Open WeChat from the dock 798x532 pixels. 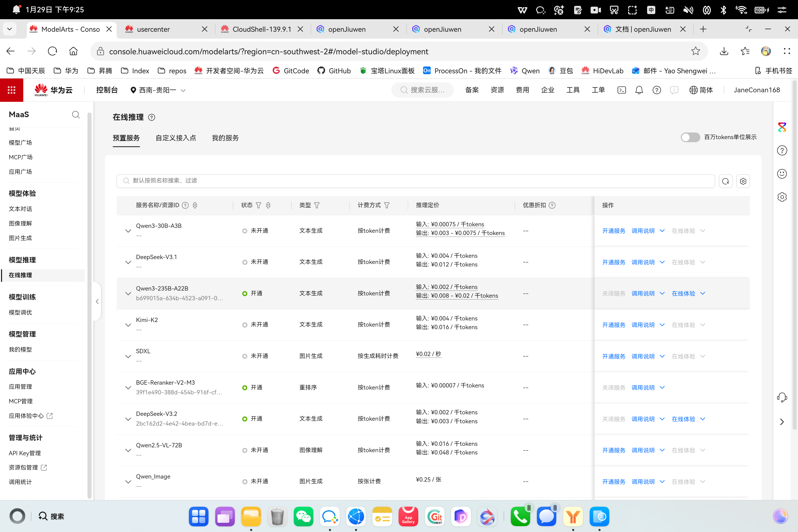click(x=303, y=516)
